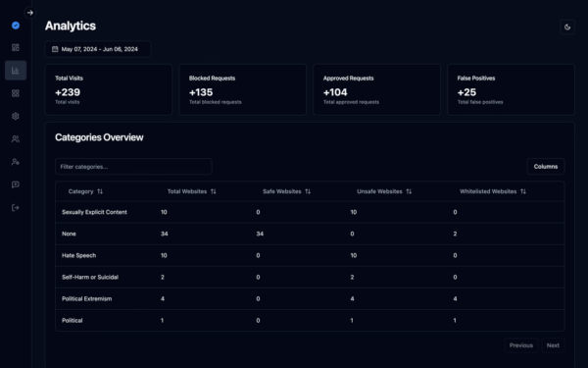
Task: Sort by Safe Websites column header
Action: tap(286, 191)
